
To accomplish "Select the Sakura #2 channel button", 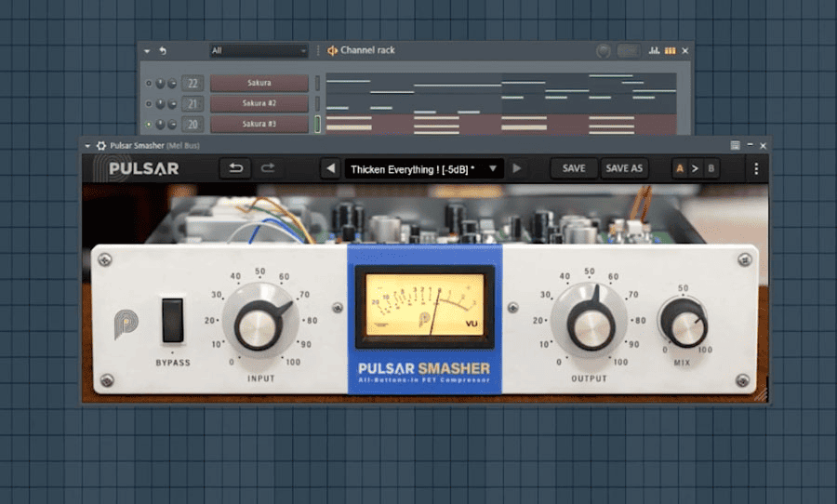I will point(259,103).
